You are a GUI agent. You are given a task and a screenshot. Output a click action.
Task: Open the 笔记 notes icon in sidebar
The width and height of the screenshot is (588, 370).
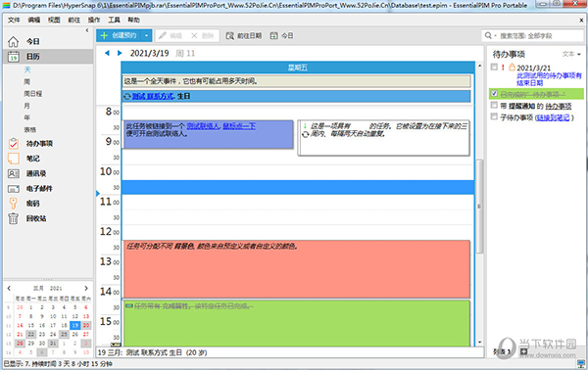click(x=13, y=159)
